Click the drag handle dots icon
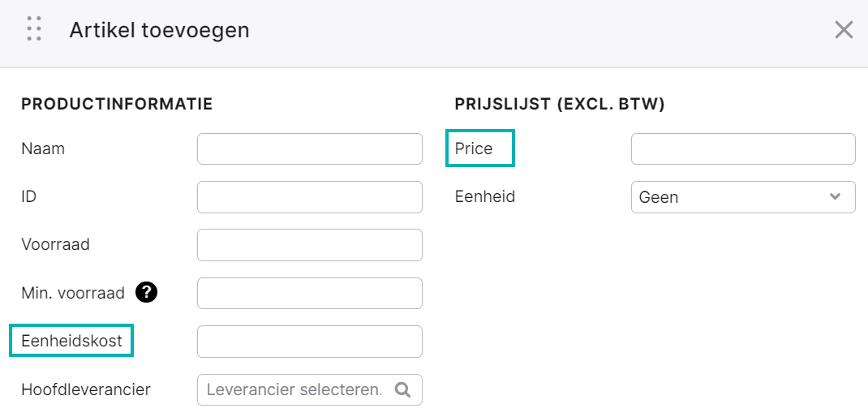This screenshot has width=868, height=417. pos(34,28)
